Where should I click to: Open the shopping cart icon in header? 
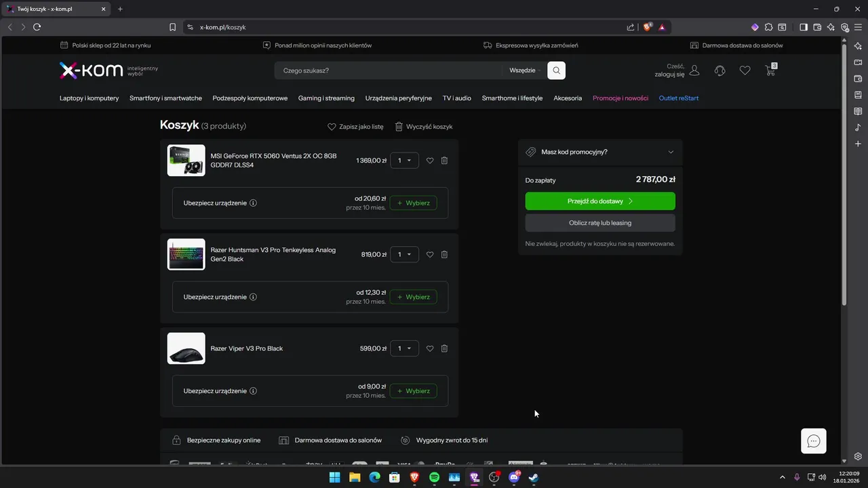tap(770, 70)
